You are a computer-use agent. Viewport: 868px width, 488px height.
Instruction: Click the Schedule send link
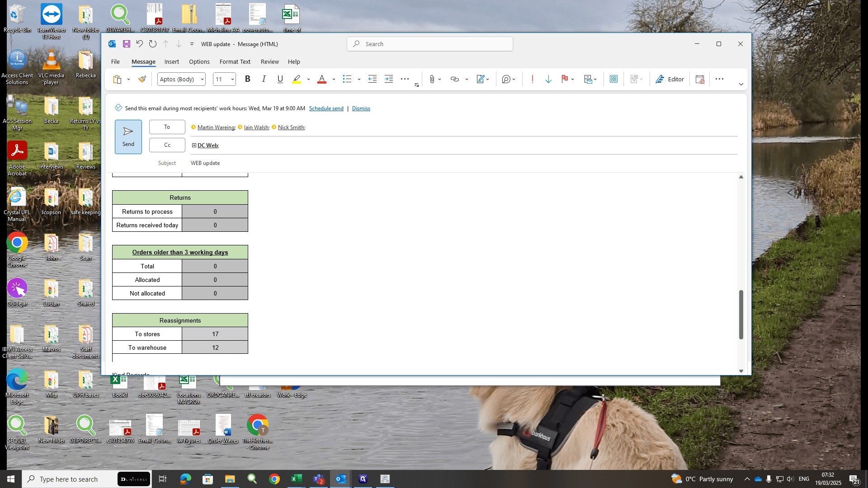click(326, 108)
